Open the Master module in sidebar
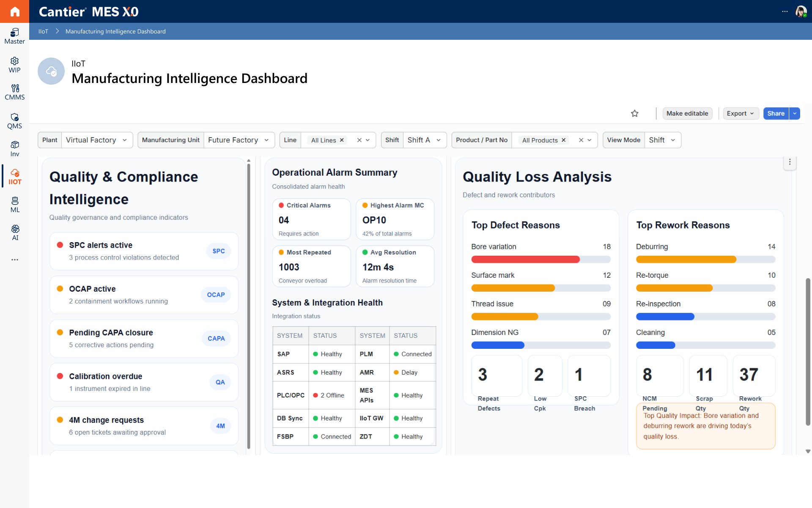Screen dimensions: 812x508 coord(14,36)
